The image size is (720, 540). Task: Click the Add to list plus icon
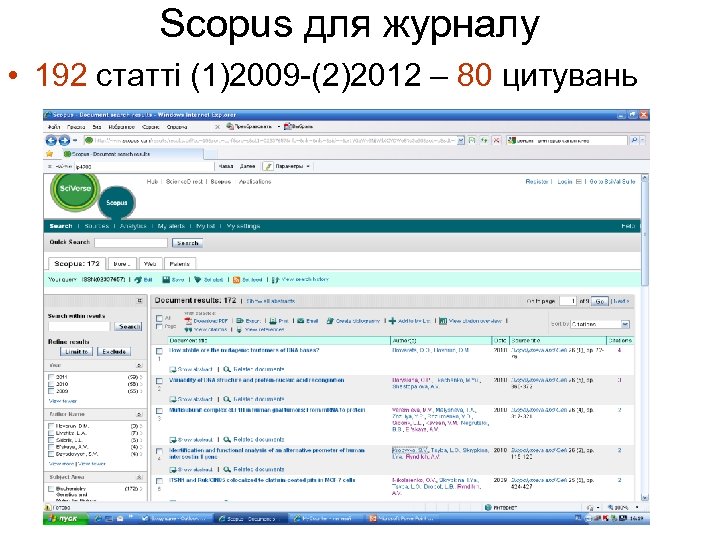pyautogui.click(x=392, y=321)
